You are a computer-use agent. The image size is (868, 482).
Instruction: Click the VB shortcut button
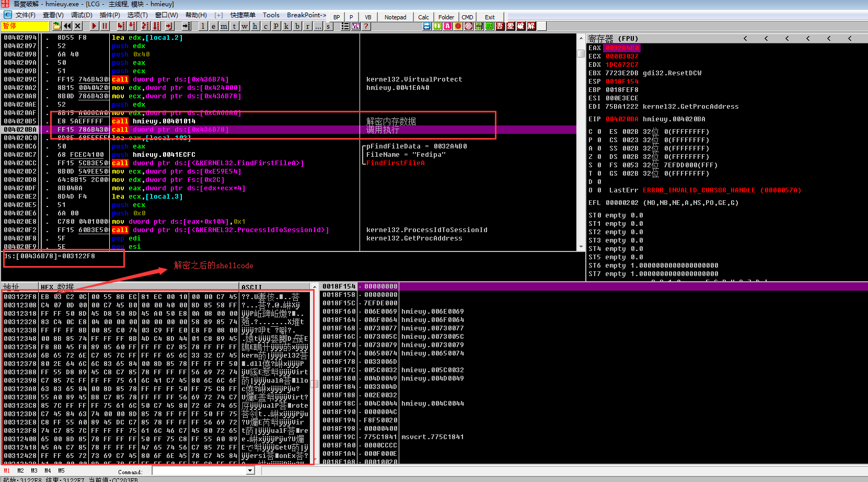pos(368,17)
